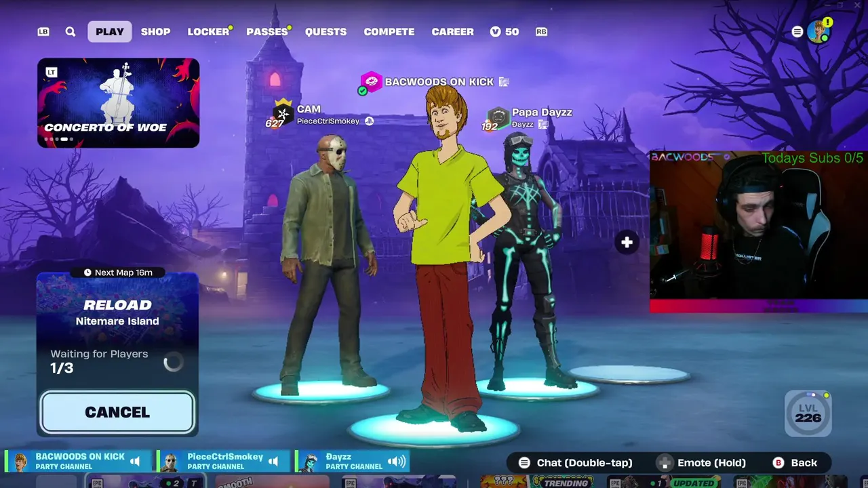Click the Emote d-pad glyph icon
This screenshot has width=868, height=488.
[665, 463]
